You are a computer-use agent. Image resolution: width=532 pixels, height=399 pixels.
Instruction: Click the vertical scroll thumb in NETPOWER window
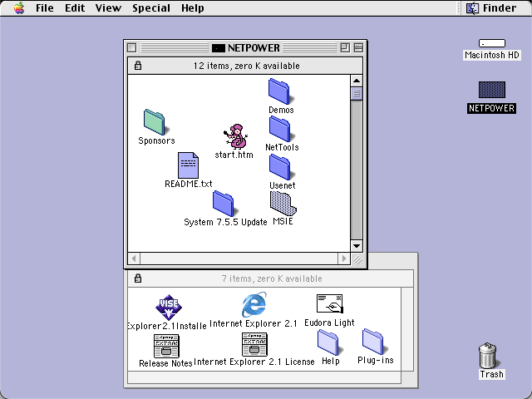pyautogui.click(x=357, y=94)
